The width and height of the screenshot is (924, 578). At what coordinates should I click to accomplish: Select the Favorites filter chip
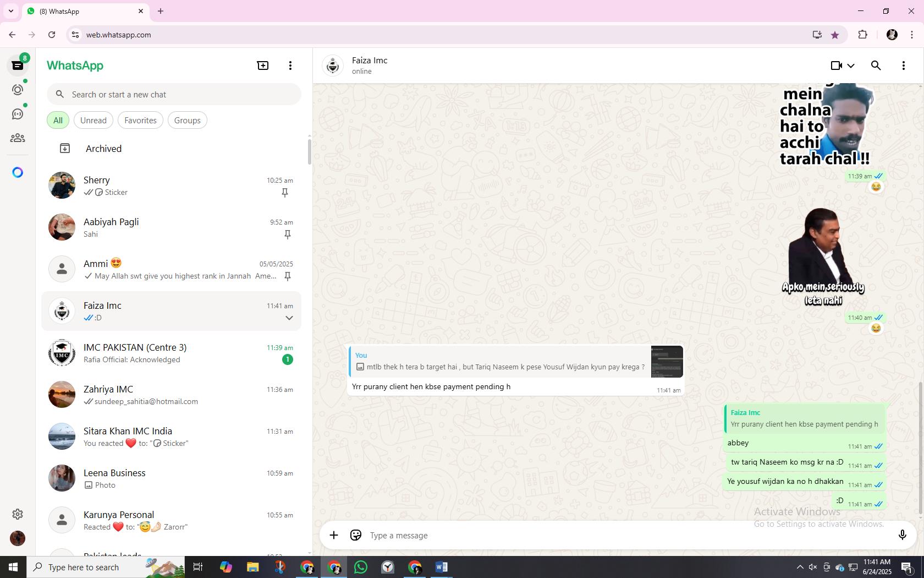[140, 121]
